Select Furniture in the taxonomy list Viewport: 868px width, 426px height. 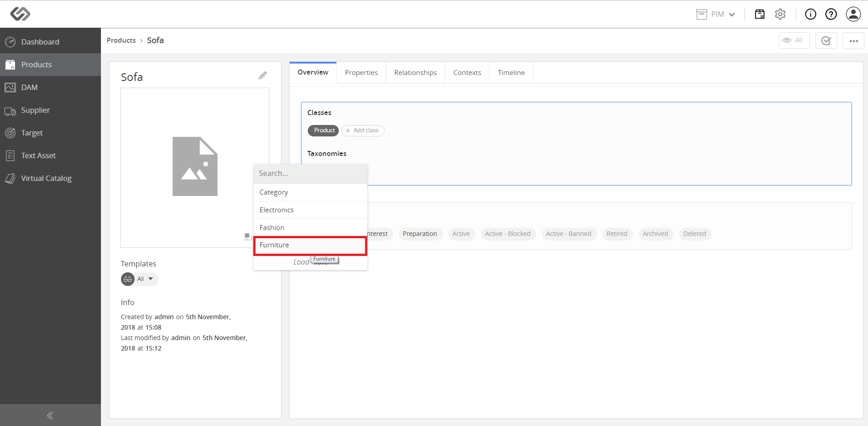pos(311,246)
